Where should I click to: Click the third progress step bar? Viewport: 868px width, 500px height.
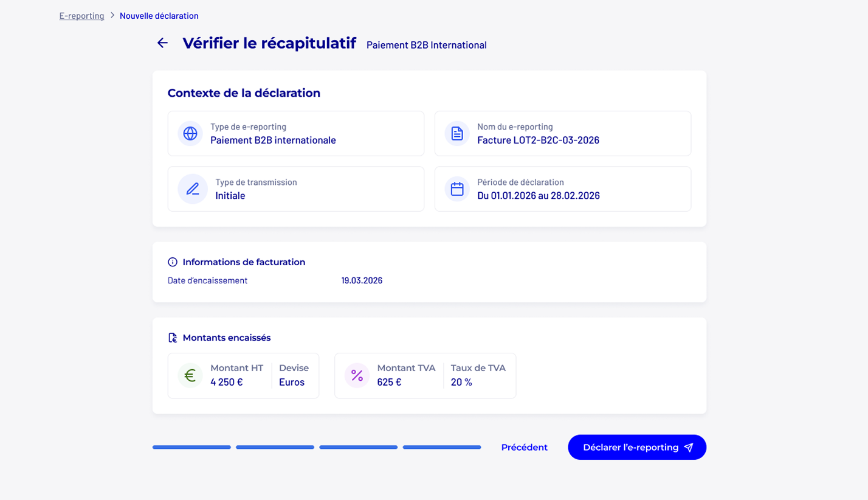[x=359, y=447]
